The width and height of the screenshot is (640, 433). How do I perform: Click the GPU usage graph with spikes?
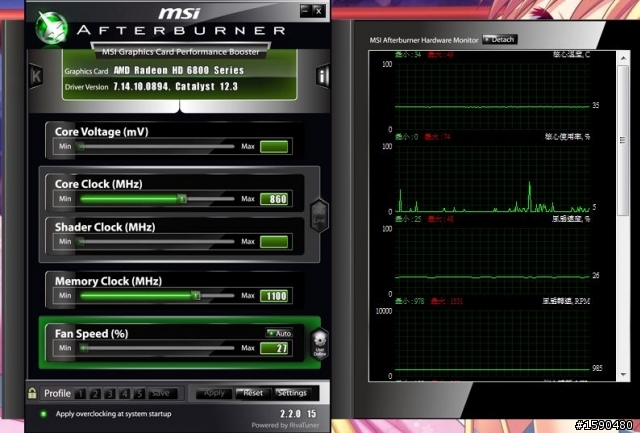click(x=492, y=179)
